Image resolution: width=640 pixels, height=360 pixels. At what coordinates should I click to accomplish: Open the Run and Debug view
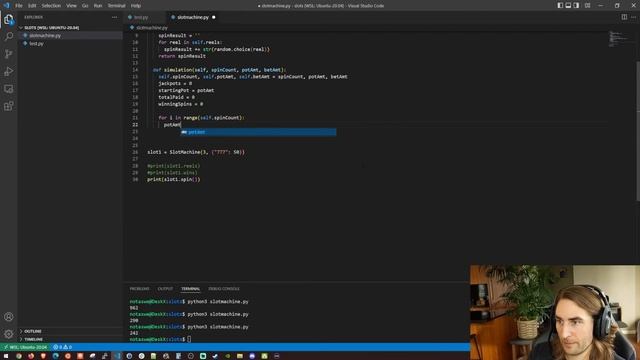coord(9,71)
